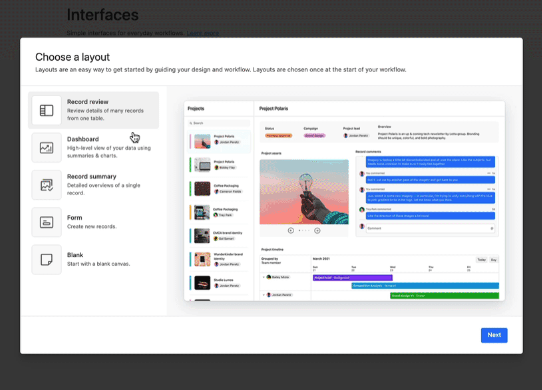542x390 pixels.
Task: Click the 'Dashboard' title text
Action: tap(83, 139)
